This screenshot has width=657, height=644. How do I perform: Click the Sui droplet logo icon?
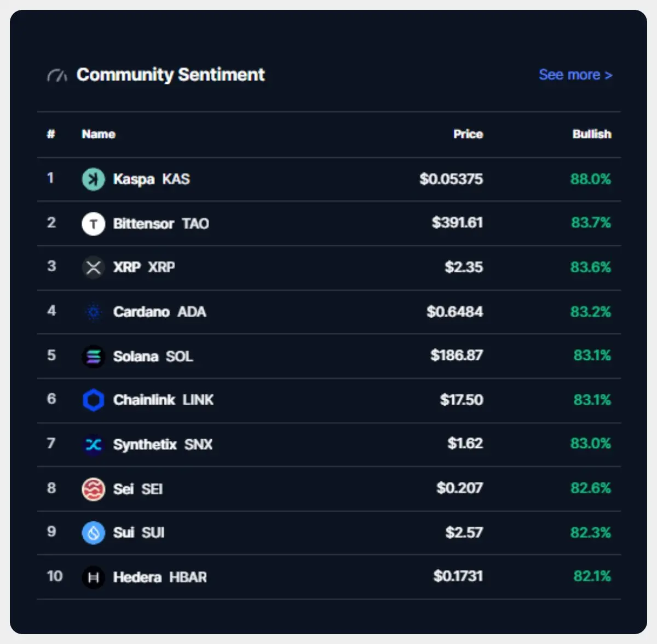pos(93,533)
